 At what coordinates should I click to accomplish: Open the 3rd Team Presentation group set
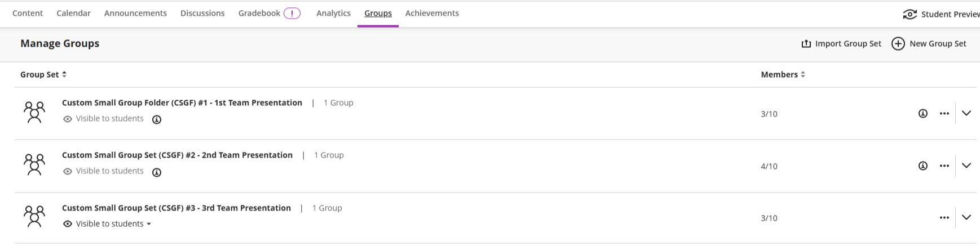(176, 208)
